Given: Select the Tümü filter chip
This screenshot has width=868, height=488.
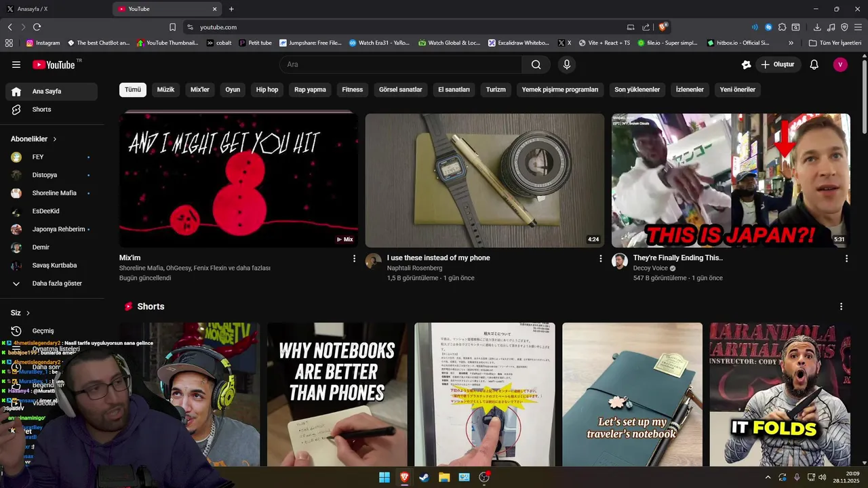Looking at the screenshot, I should pyautogui.click(x=133, y=89).
